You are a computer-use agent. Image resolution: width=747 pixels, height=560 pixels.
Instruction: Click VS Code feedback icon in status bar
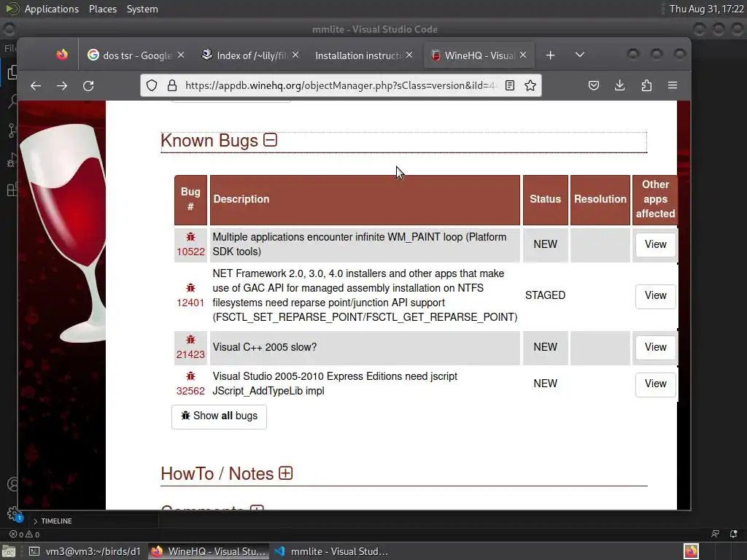tap(715, 534)
